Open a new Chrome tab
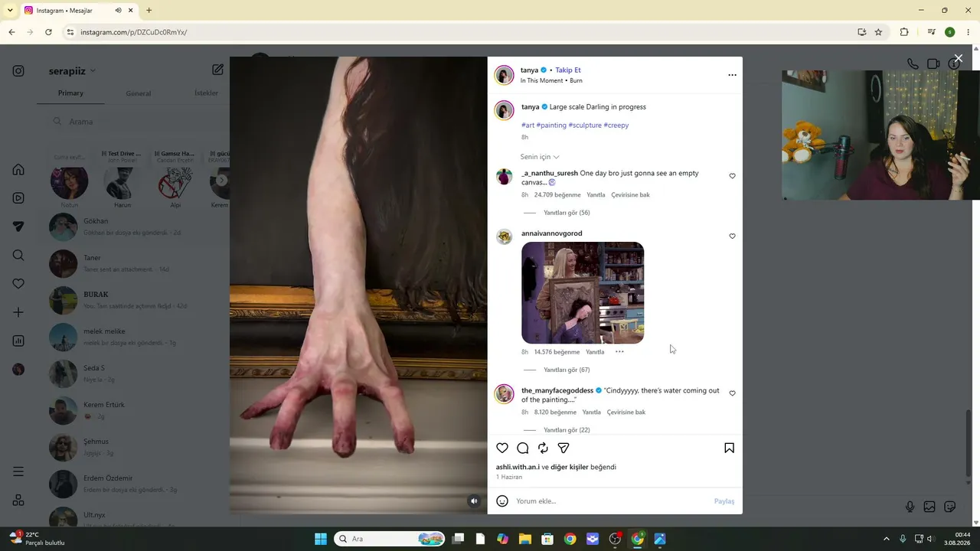980x551 pixels. point(149,11)
